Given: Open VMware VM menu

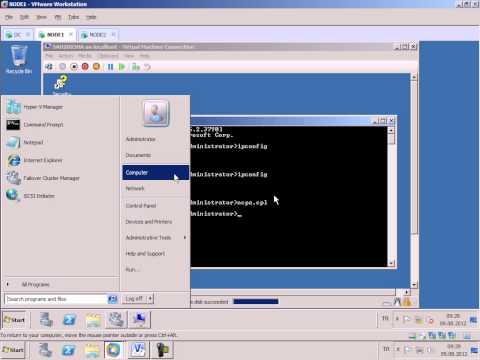Looking at the screenshot, I should pos(58,17).
